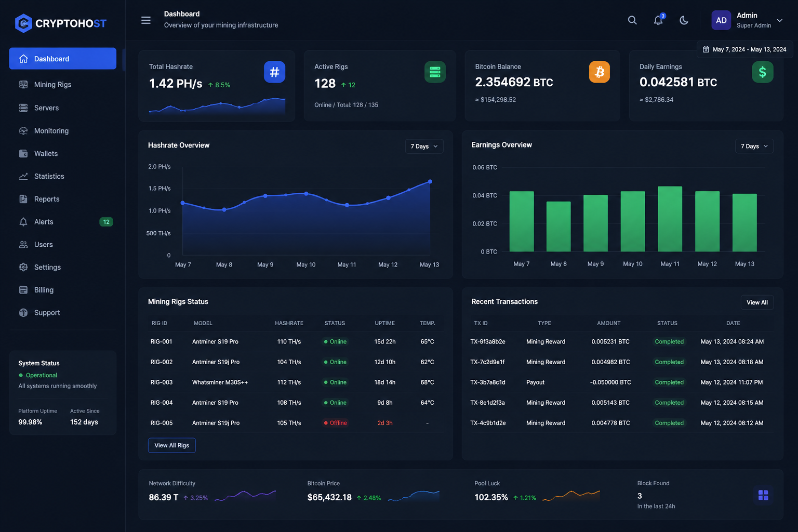The width and height of the screenshot is (798, 532).
Task: Click the Offline status of RIG-005
Action: (335, 423)
